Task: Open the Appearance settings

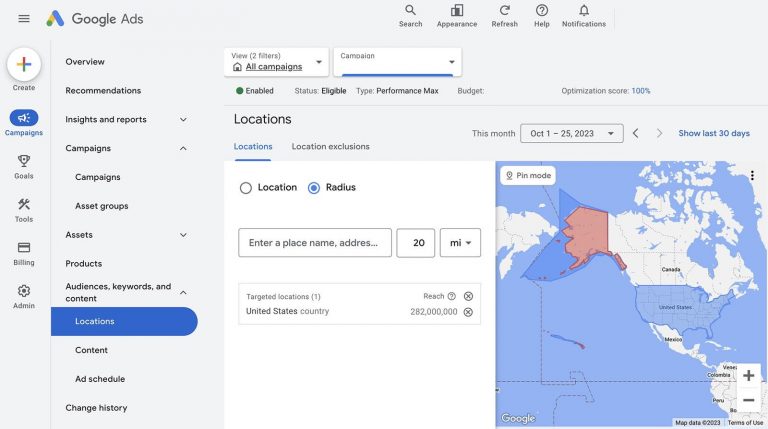Action: 456,16
